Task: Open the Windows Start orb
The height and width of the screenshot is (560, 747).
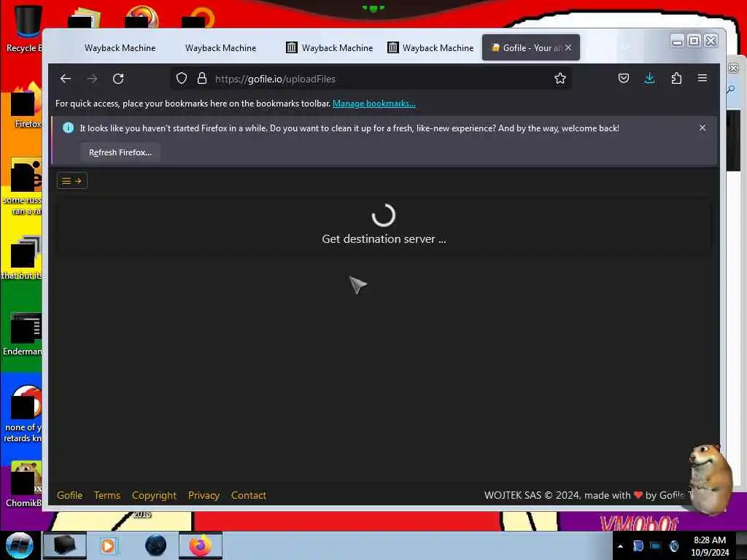Action: [20, 545]
